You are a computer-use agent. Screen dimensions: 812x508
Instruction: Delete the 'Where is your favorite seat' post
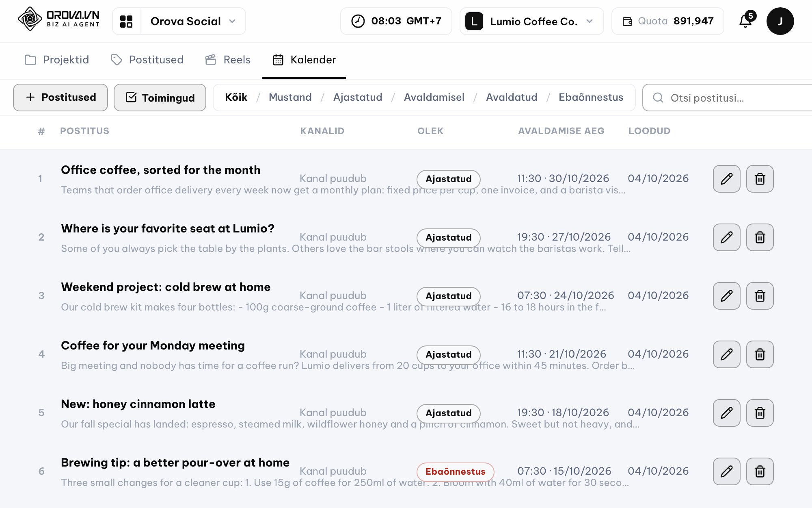(x=760, y=237)
